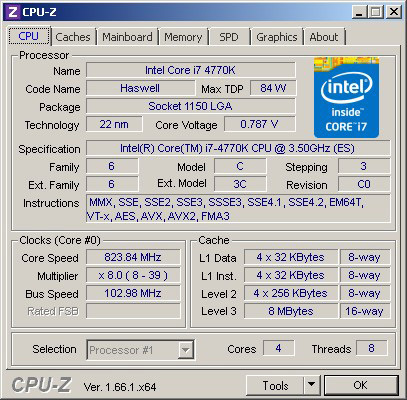Select the Memory tab
Screen dimensions: 407x400
point(183,37)
